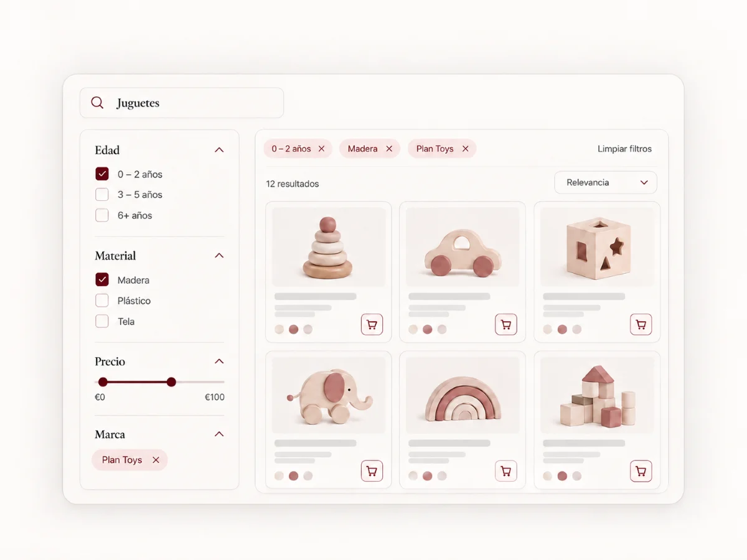Viewport: 747px width, 560px height.
Task: Click the minimum price slider handle
Action: pos(103,382)
